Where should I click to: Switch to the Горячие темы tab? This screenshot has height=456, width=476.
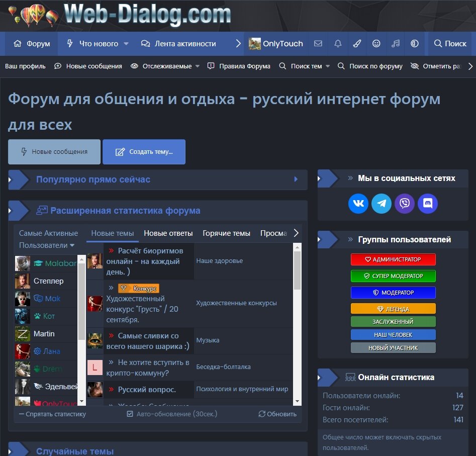coord(227,233)
